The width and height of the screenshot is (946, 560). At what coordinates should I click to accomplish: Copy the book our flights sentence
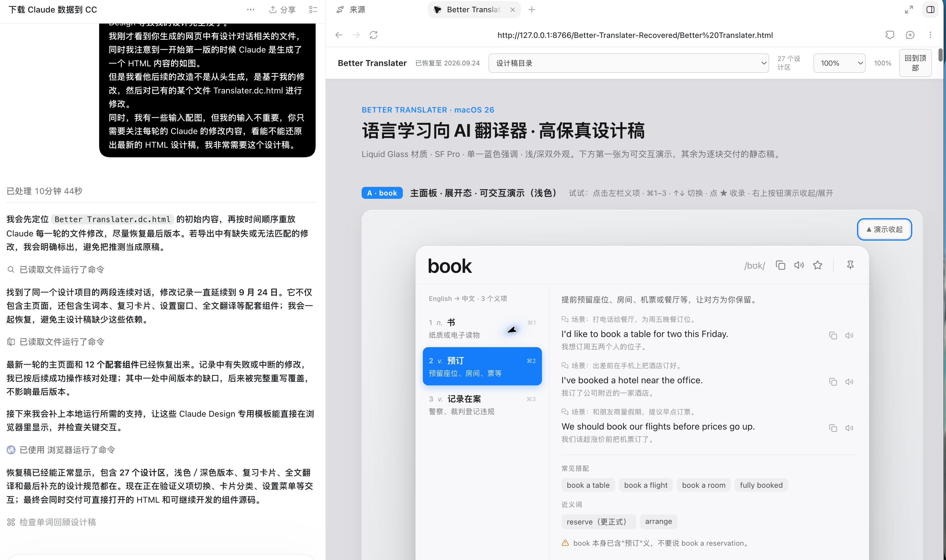pos(833,428)
